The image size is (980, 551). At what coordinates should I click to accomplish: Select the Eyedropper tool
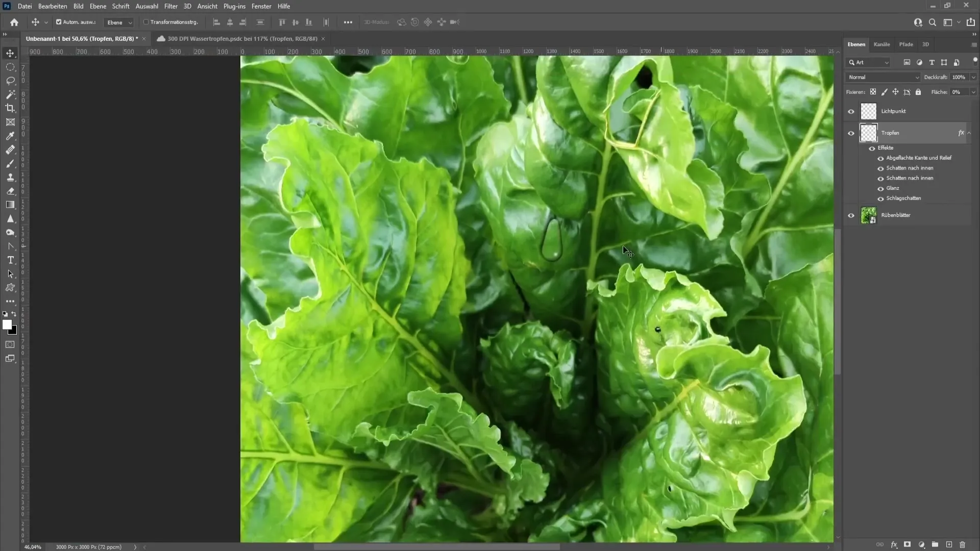point(10,136)
